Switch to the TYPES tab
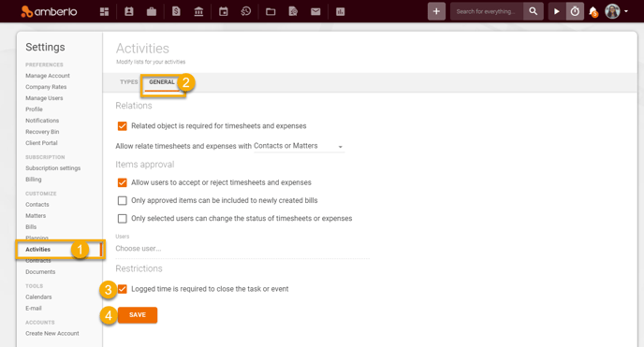Viewport: 644px width, 347px height. (x=128, y=82)
